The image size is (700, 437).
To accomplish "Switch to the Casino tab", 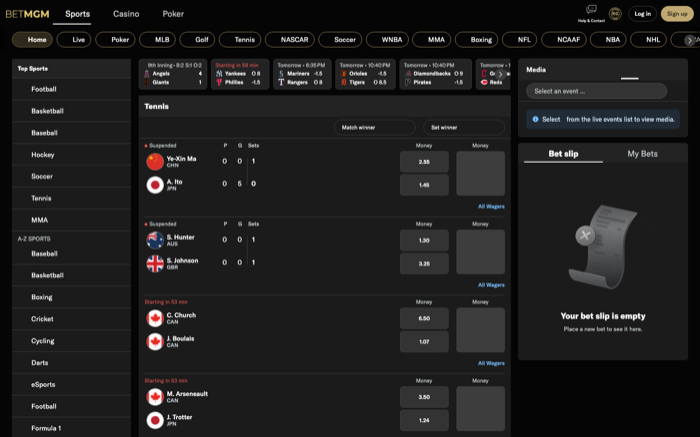I will [x=126, y=14].
